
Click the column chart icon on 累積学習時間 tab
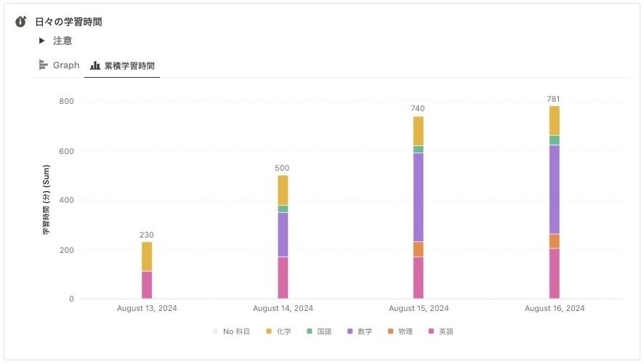(94, 65)
